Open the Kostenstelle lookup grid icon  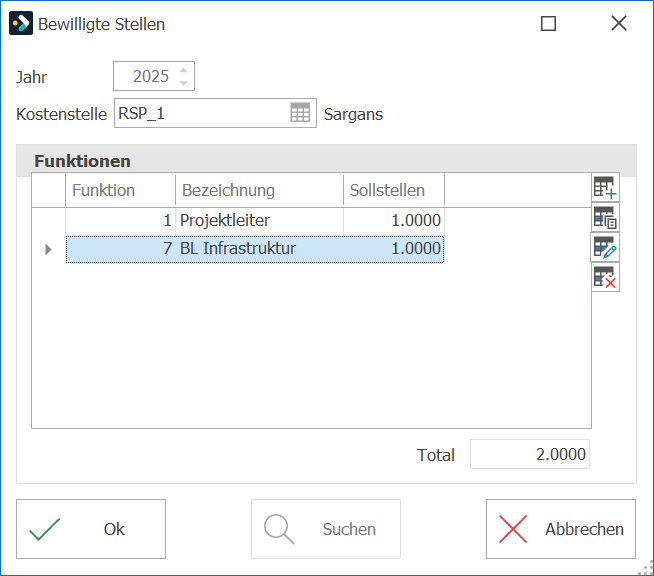[x=300, y=113]
